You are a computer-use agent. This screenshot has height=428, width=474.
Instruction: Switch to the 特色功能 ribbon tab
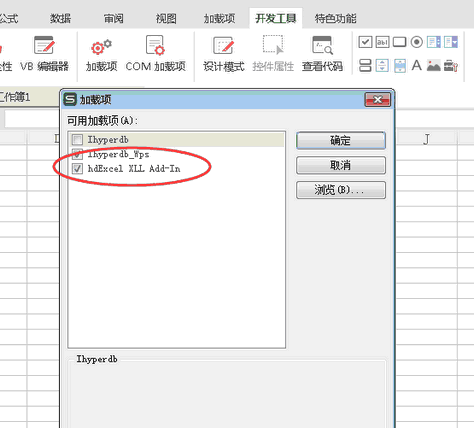[x=335, y=18]
